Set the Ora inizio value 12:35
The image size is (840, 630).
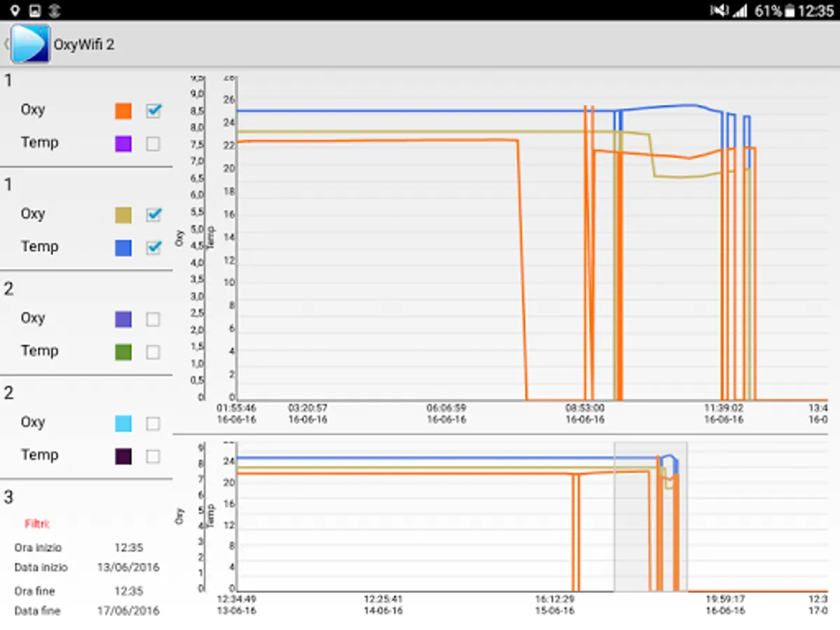[x=128, y=547]
